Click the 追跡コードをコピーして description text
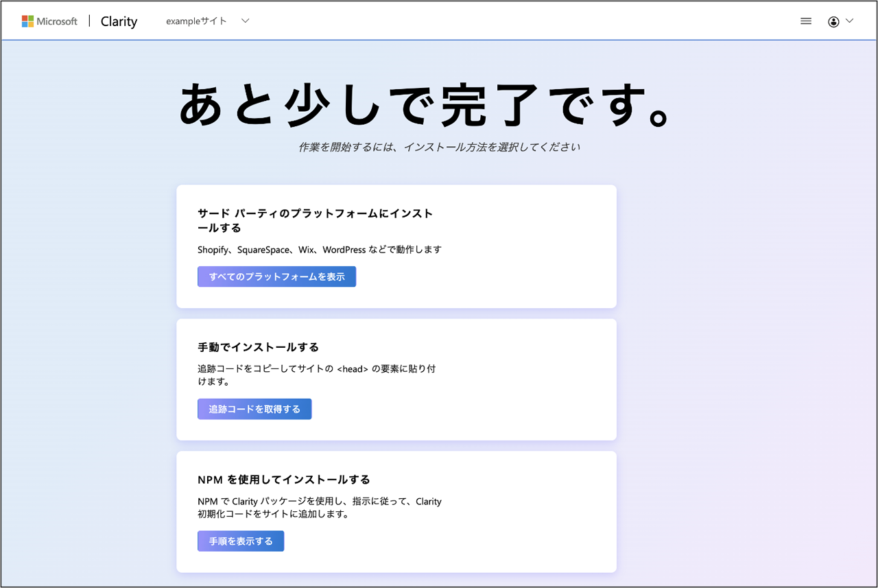Screen dimensions: 878x588 316,375
